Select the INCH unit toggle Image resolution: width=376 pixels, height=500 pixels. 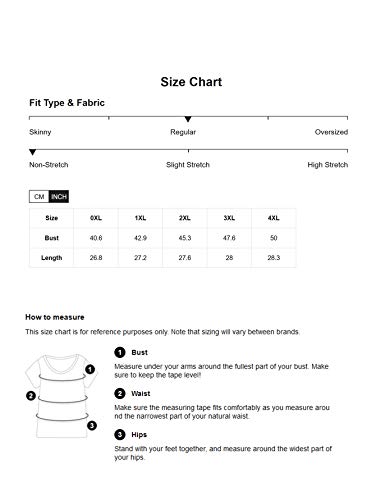(x=59, y=197)
